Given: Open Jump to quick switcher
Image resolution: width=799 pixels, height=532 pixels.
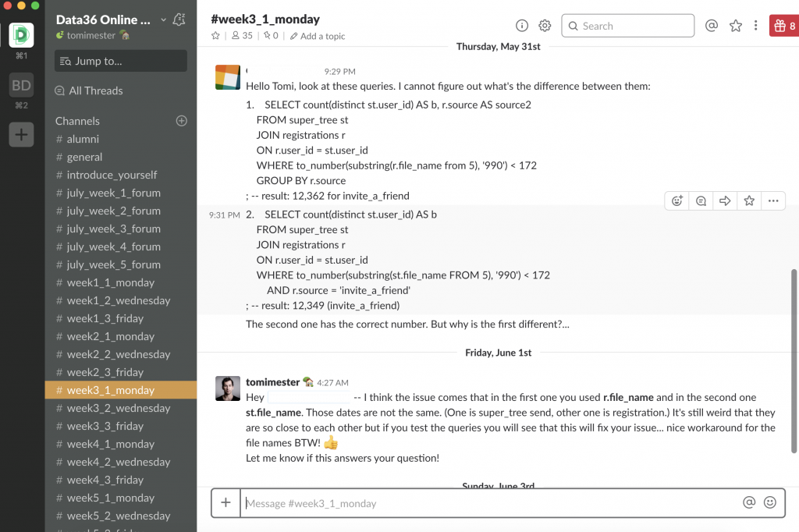Looking at the screenshot, I should click(121, 61).
